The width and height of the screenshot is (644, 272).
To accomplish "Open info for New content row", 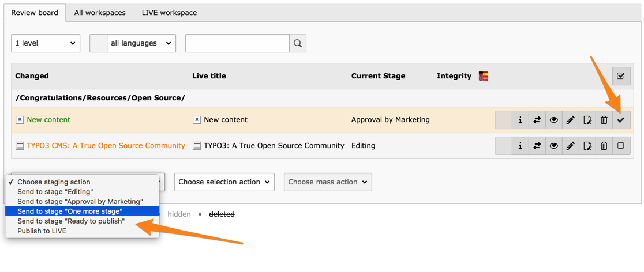I will (520, 120).
